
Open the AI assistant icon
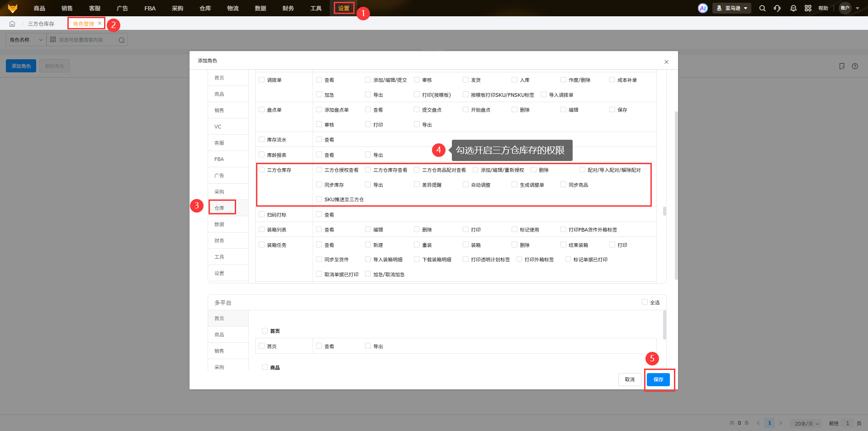coord(702,8)
